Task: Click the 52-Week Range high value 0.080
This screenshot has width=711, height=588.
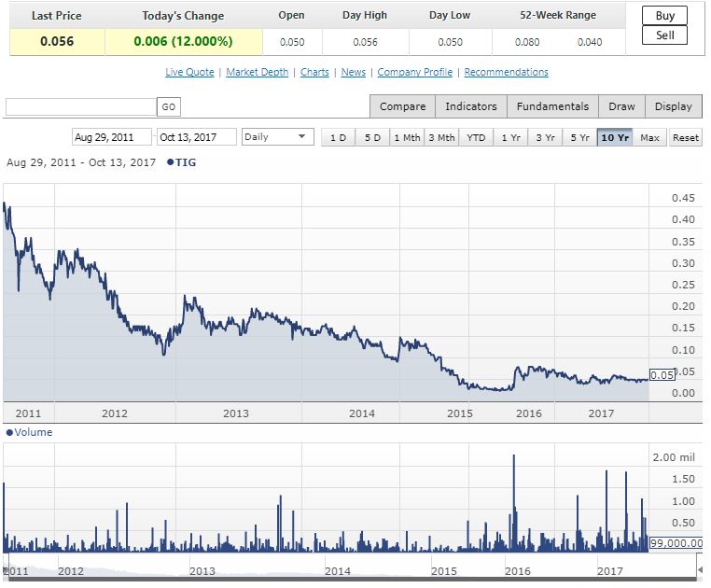Action: pos(527,42)
